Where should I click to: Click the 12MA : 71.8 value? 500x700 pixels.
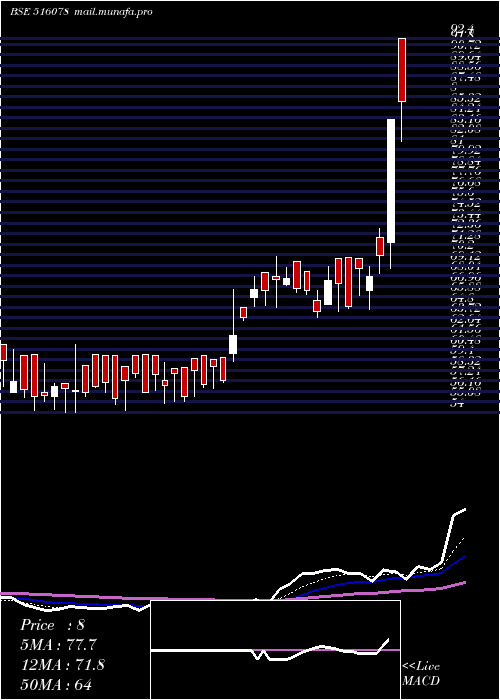pyautogui.click(x=63, y=665)
